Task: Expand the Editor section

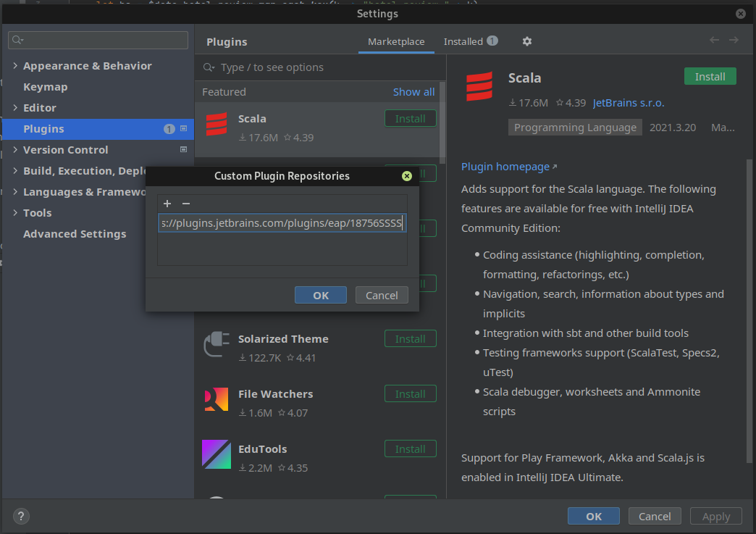Action: [15, 107]
